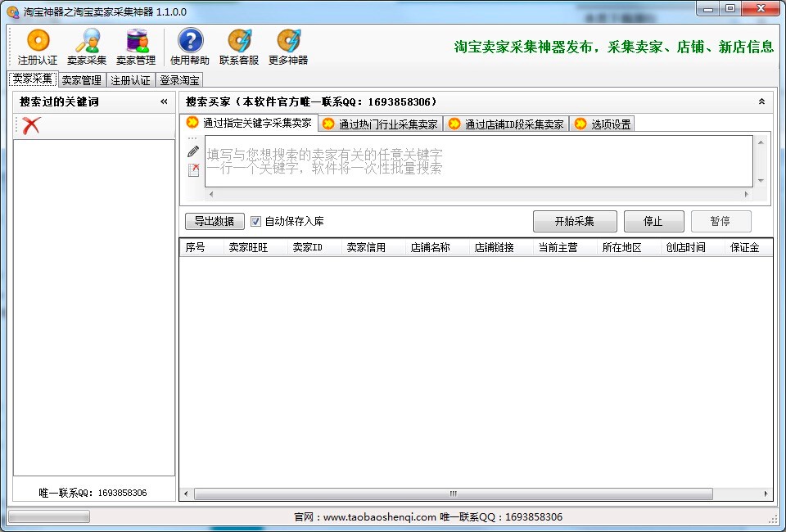Image resolution: width=786 pixels, height=532 pixels.
Task: Switch to the 登录淘宝 tab
Action: click(x=179, y=80)
